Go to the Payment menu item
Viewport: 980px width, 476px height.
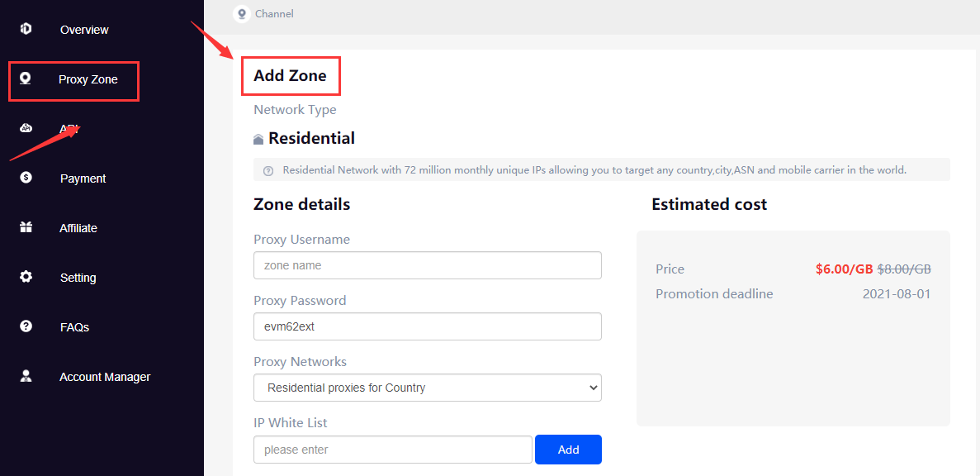[83, 178]
